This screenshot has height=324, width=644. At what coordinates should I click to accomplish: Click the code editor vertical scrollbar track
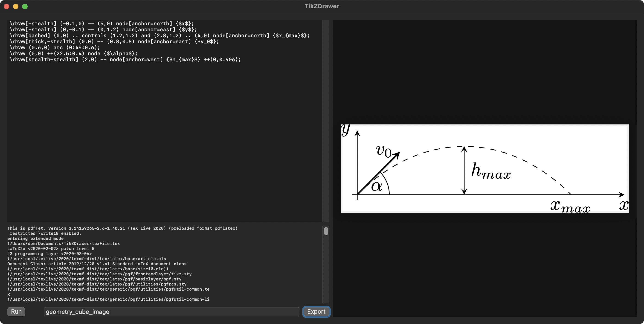326,120
